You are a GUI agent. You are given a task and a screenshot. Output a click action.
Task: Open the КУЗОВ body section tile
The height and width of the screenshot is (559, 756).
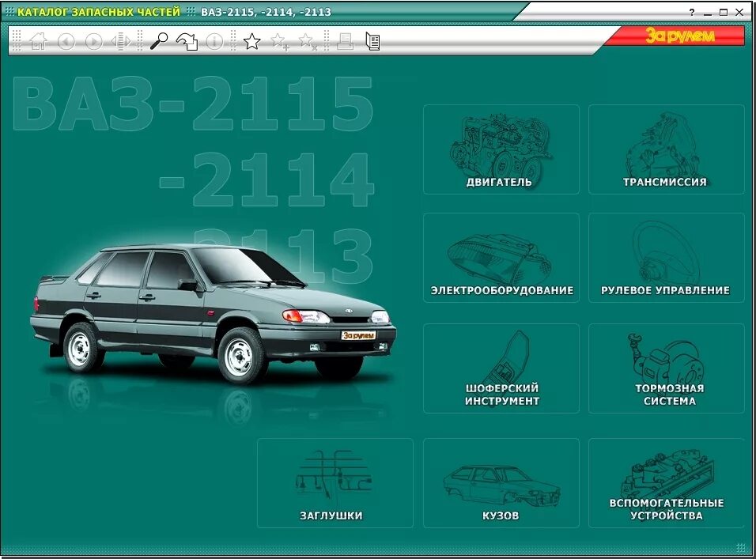click(x=501, y=483)
